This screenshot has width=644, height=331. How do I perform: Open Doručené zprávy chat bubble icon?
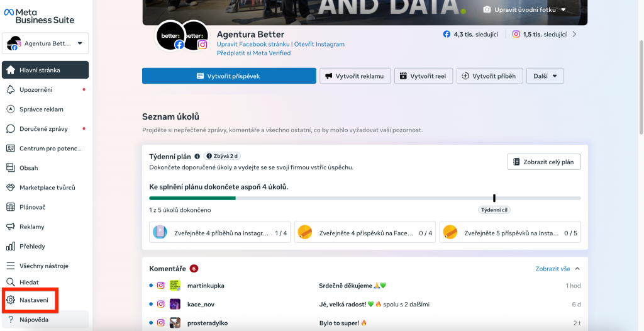[11, 129]
